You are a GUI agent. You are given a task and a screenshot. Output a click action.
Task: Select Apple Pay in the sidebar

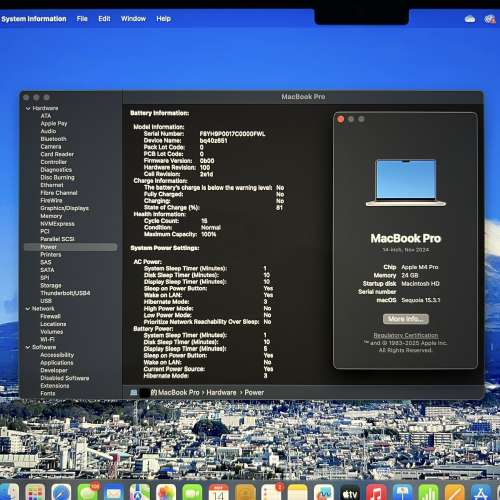click(54, 124)
